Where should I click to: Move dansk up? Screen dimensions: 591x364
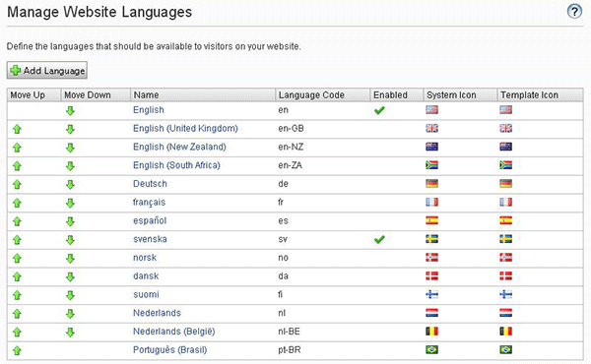point(17,276)
